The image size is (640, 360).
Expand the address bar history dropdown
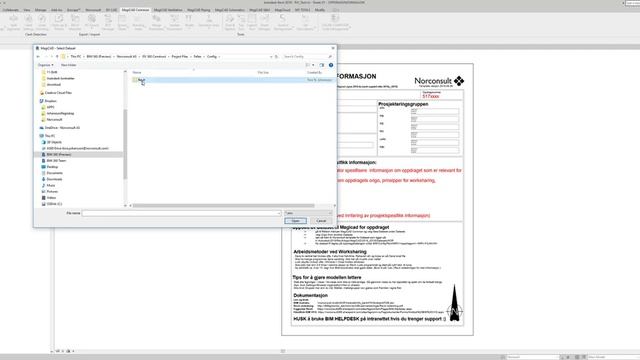(271, 56)
